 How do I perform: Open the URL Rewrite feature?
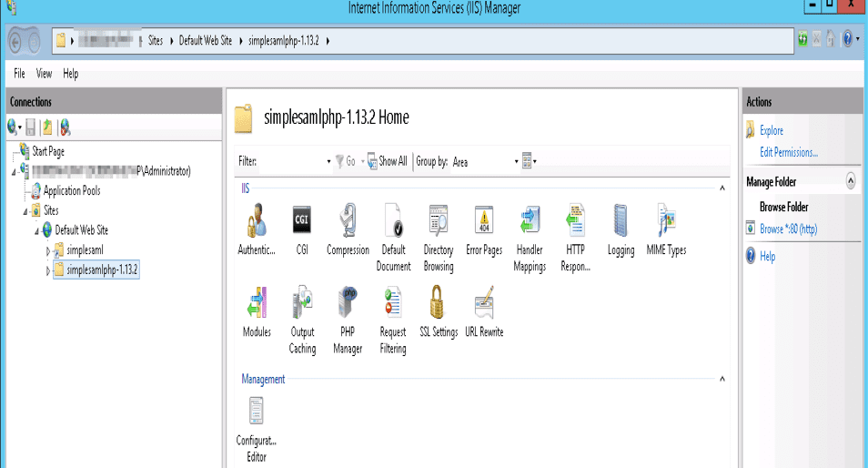(x=484, y=303)
